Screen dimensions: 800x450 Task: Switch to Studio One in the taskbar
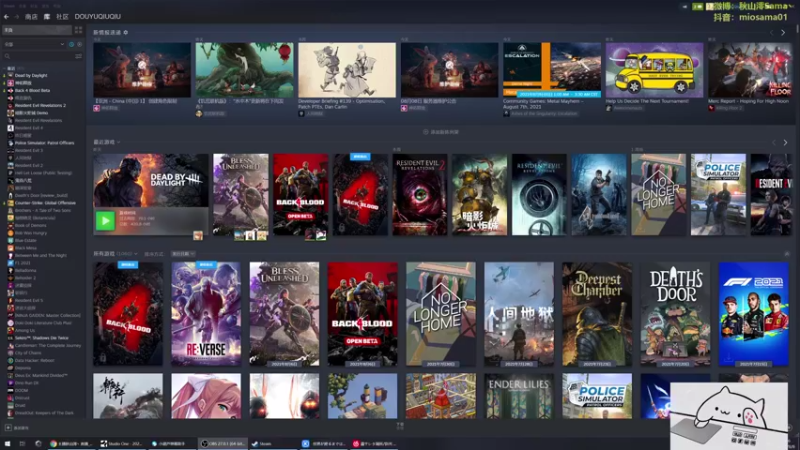pos(121,444)
